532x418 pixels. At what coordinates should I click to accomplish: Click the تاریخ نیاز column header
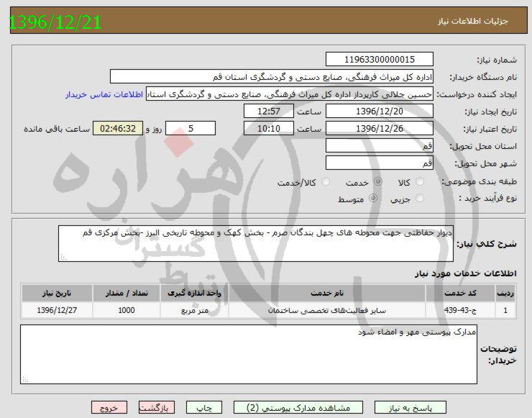(57, 293)
